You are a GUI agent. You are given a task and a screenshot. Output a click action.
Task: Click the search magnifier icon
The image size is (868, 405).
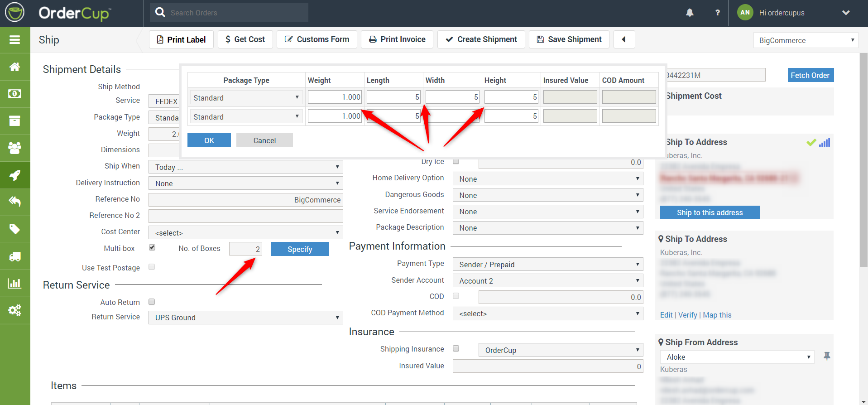(160, 12)
